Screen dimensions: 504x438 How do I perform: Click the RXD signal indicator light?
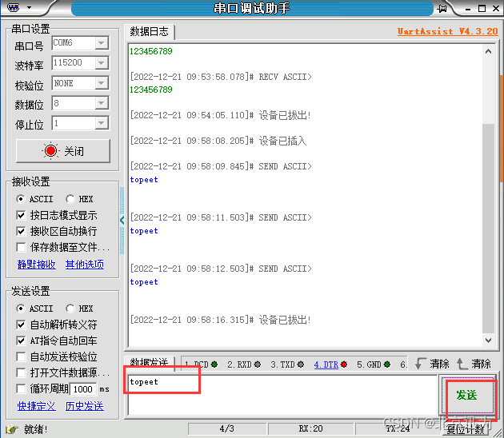(258, 364)
